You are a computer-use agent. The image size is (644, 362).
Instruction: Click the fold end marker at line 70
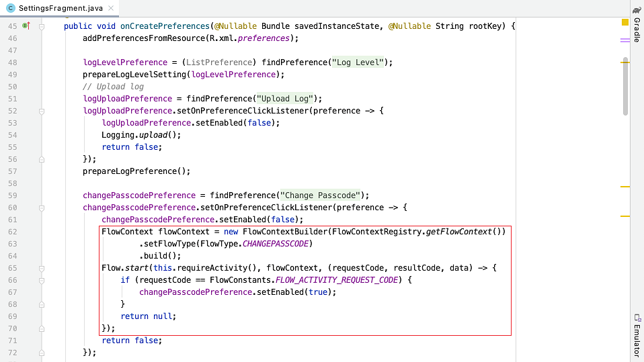(x=42, y=329)
